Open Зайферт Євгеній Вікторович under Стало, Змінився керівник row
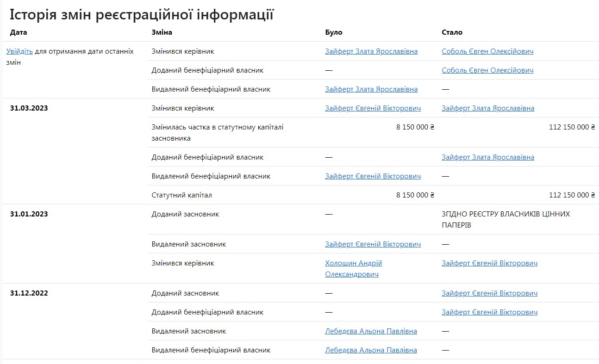Viewport: 599px width, 364px height. [490, 263]
